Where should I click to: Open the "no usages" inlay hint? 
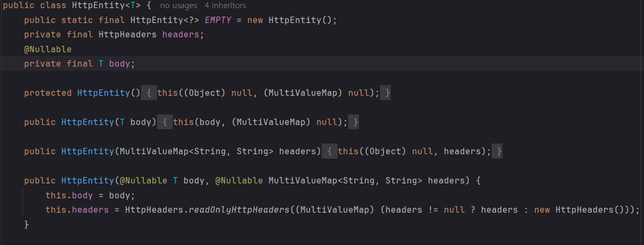(x=178, y=5)
